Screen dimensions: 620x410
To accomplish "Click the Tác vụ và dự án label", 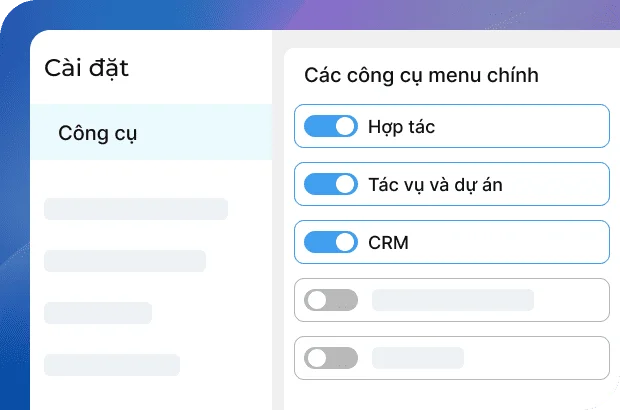I will click(x=442, y=184).
